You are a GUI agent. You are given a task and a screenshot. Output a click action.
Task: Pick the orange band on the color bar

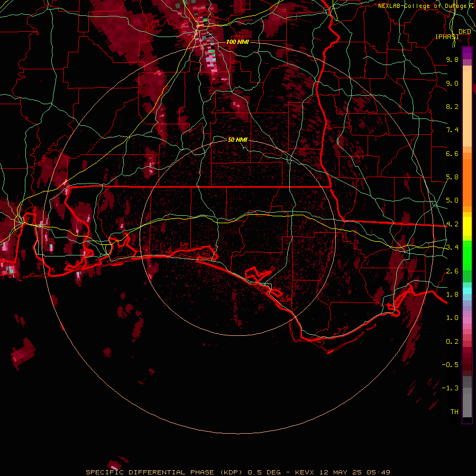coord(467,182)
